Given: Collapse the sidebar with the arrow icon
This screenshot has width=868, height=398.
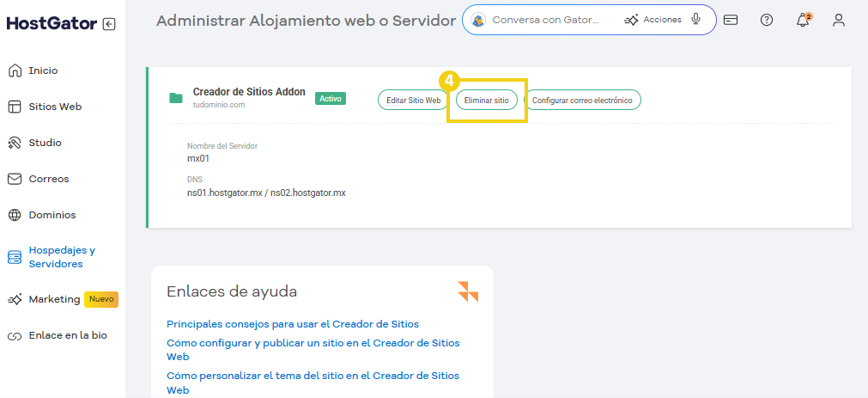Looking at the screenshot, I should point(108,24).
